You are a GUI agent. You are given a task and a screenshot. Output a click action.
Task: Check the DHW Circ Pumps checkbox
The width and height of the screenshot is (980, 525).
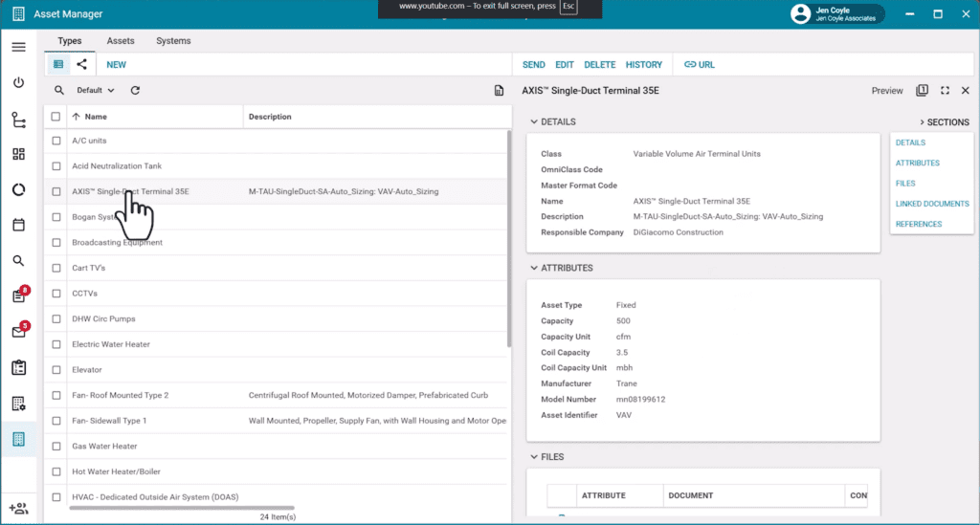56,319
